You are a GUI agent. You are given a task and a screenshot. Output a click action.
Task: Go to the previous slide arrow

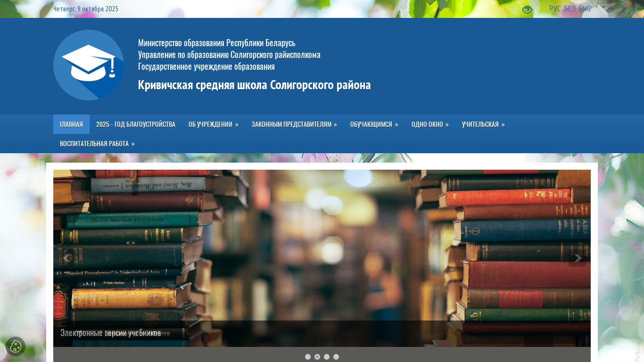point(66,258)
